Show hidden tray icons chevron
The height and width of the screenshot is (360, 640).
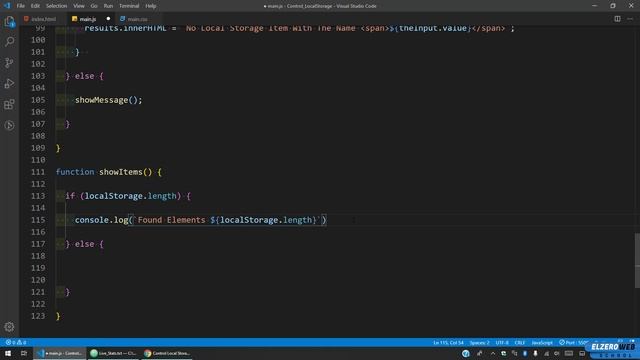[x=493, y=353]
